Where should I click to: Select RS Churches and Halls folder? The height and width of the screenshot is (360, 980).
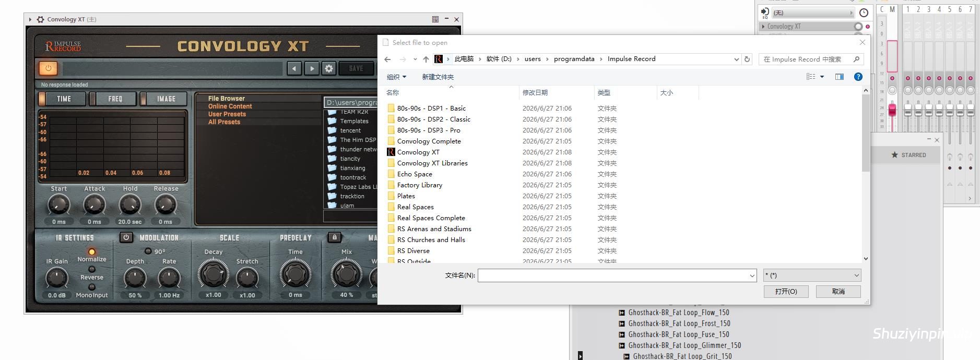point(431,239)
